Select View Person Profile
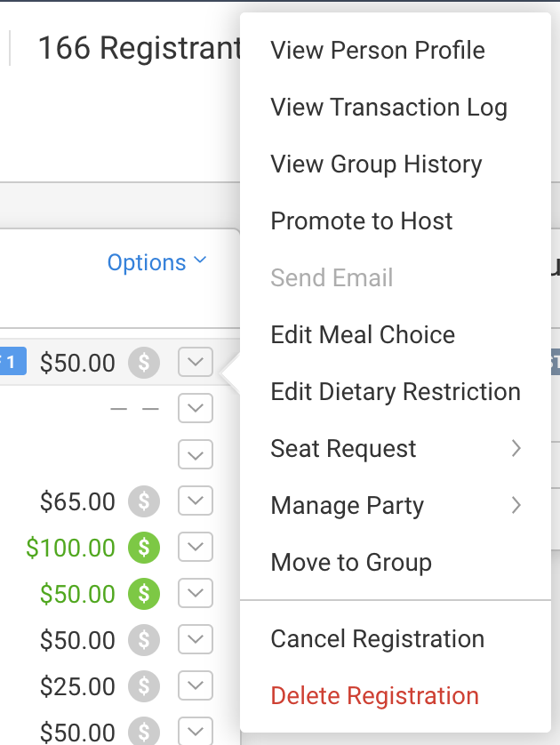The height and width of the screenshot is (745, 560). point(378,51)
